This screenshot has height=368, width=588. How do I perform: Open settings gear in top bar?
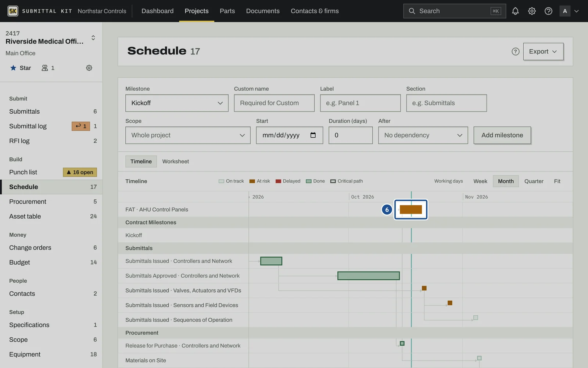pyautogui.click(x=532, y=11)
